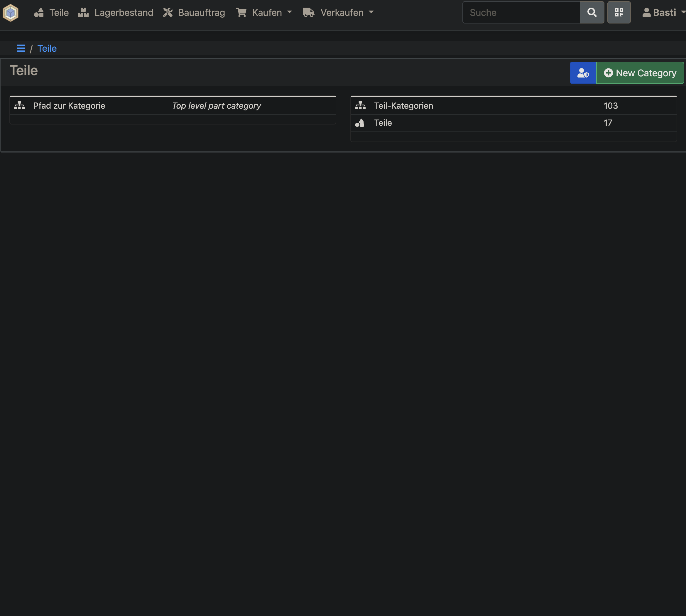686x616 pixels.
Task: Click the Teil-Kategorien count 103
Action: (x=611, y=105)
